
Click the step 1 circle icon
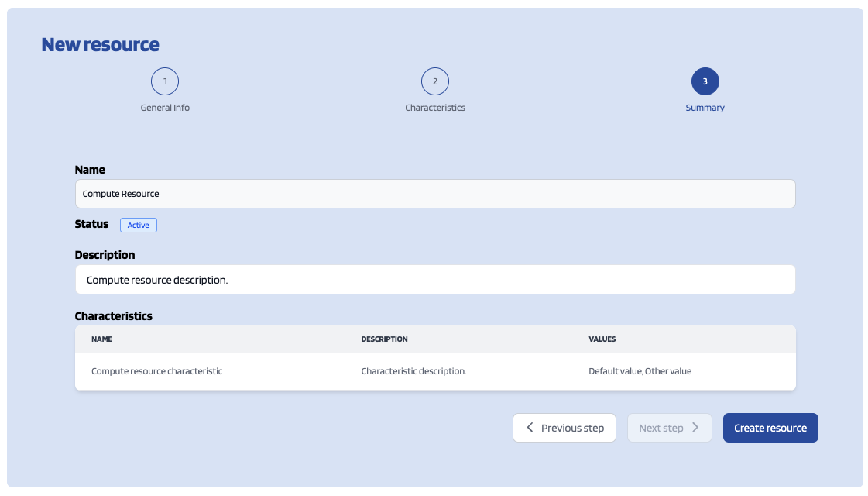click(x=165, y=81)
